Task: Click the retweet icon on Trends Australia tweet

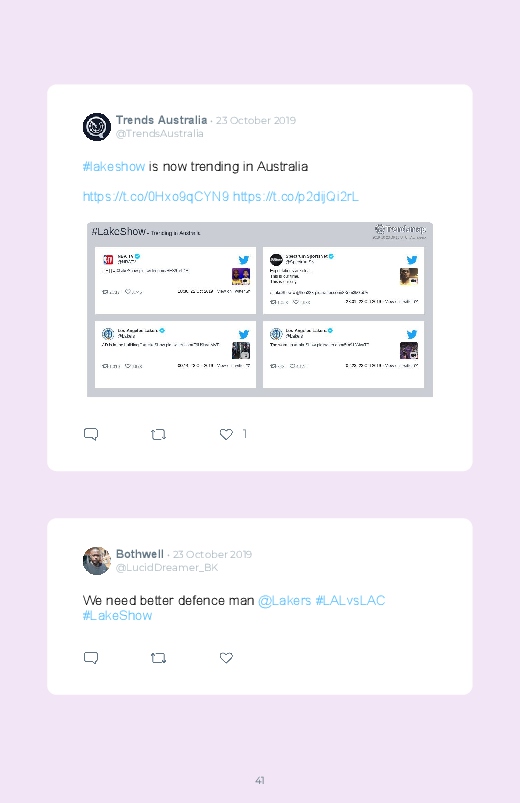Action: tap(158, 434)
